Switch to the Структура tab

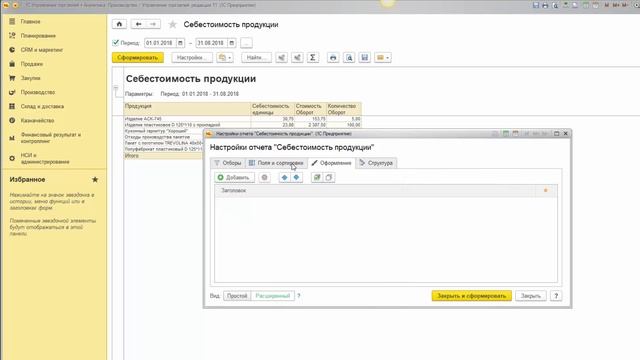[x=376, y=163]
